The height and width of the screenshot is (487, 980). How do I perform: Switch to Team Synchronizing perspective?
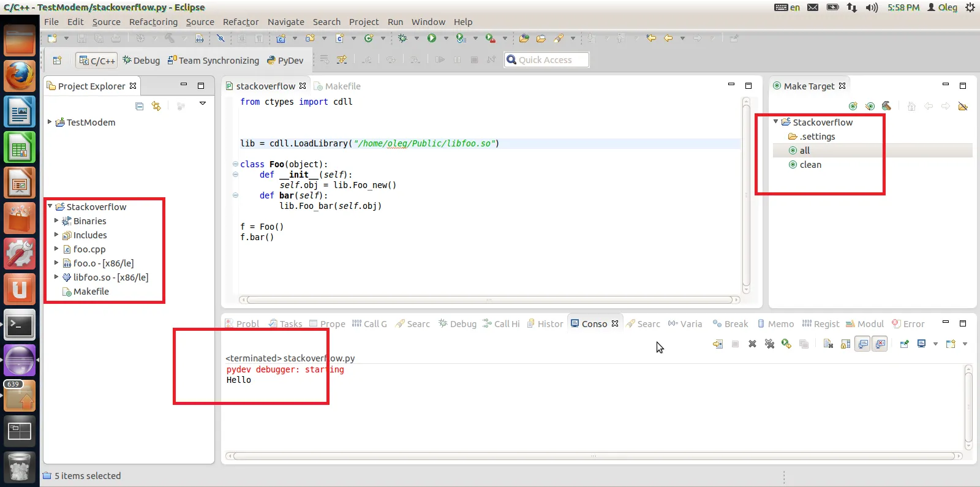click(x=213, y=60)
